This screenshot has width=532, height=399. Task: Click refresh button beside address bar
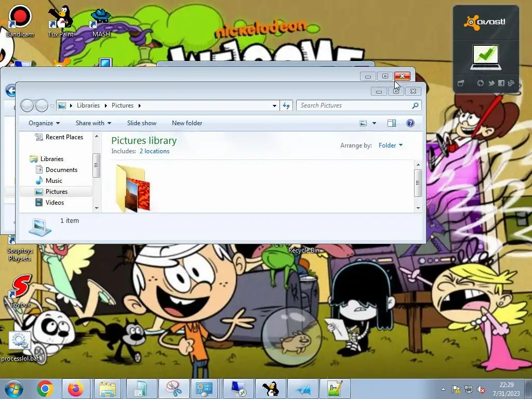pos(286,105)
